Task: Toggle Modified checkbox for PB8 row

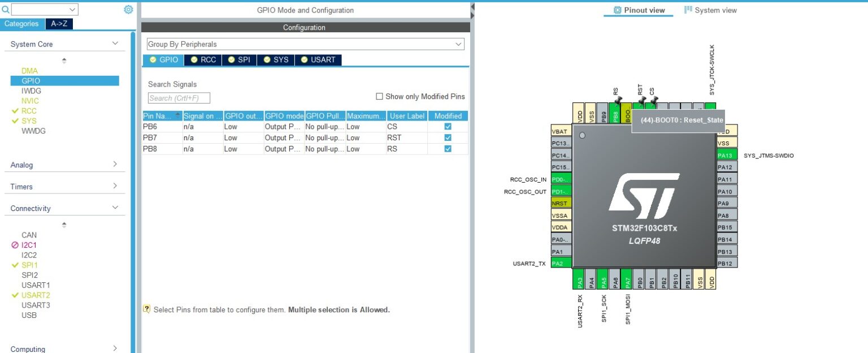Action: pos(448,149)
